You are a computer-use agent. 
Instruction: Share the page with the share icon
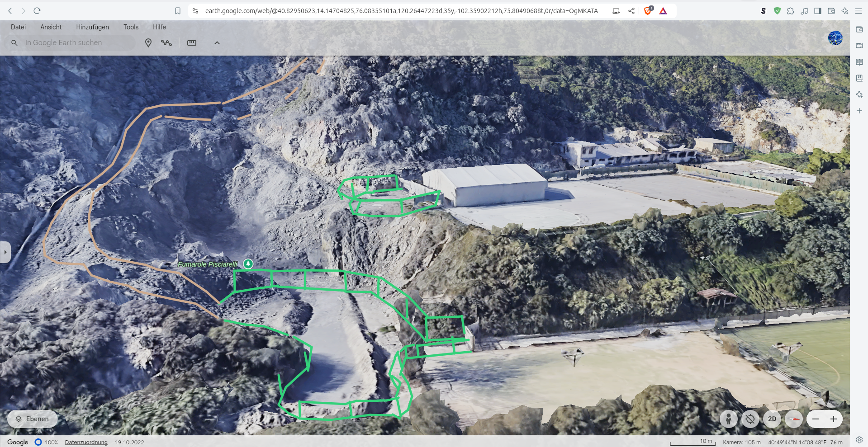pos(631,11)
